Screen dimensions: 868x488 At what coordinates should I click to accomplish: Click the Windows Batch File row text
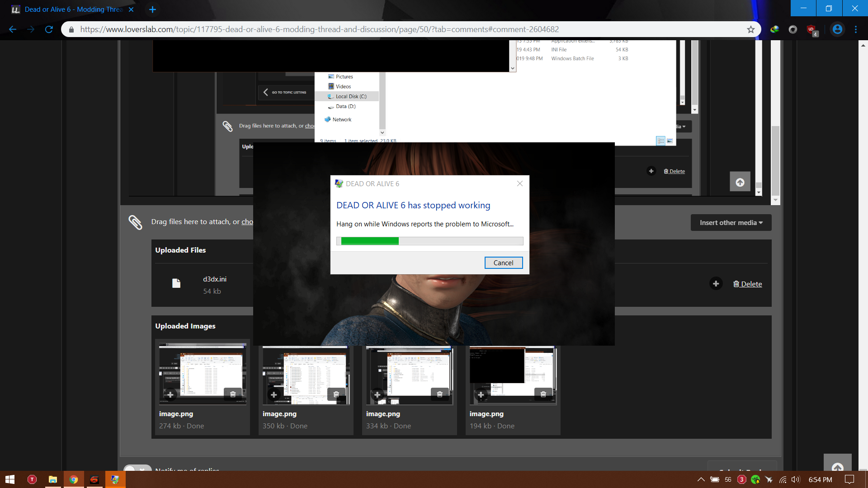tap(572, 59)
